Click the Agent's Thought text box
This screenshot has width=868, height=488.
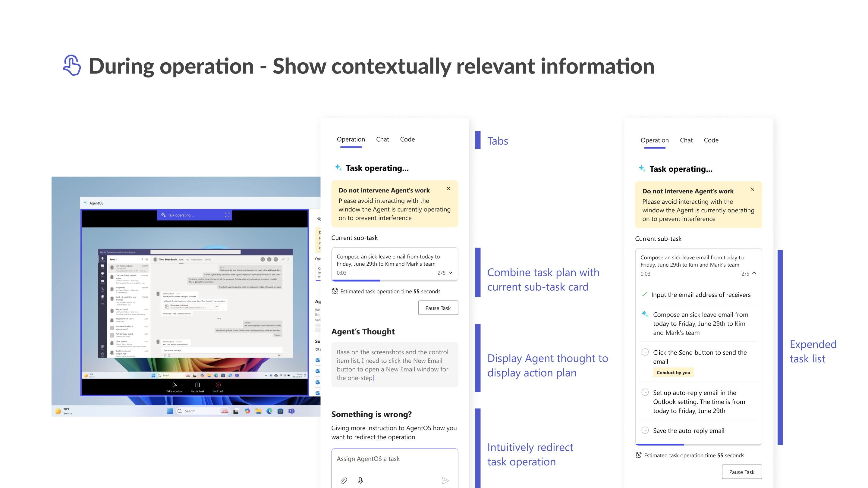point(395,365)
